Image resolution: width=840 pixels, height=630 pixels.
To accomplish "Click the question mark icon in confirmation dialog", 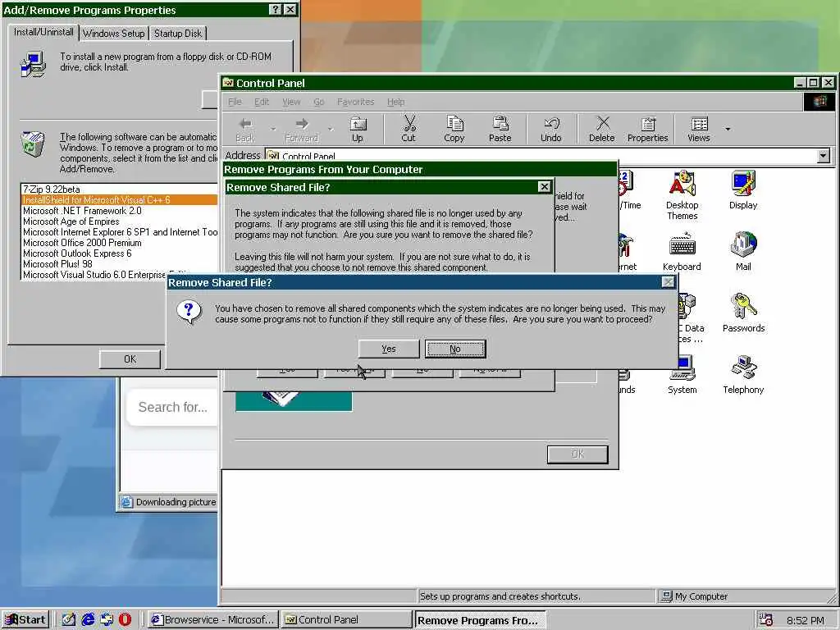I will click(x=189, y=312).
